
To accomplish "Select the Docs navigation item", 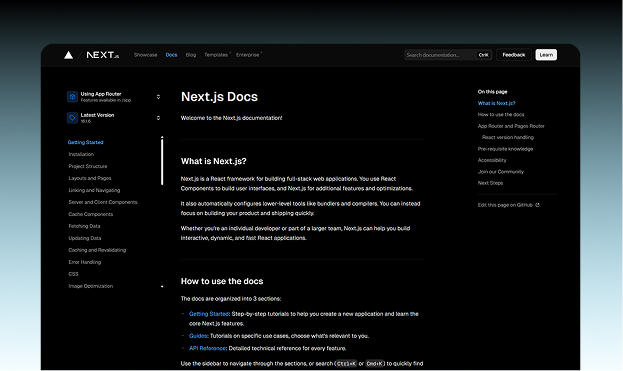I will pos(171,55).
